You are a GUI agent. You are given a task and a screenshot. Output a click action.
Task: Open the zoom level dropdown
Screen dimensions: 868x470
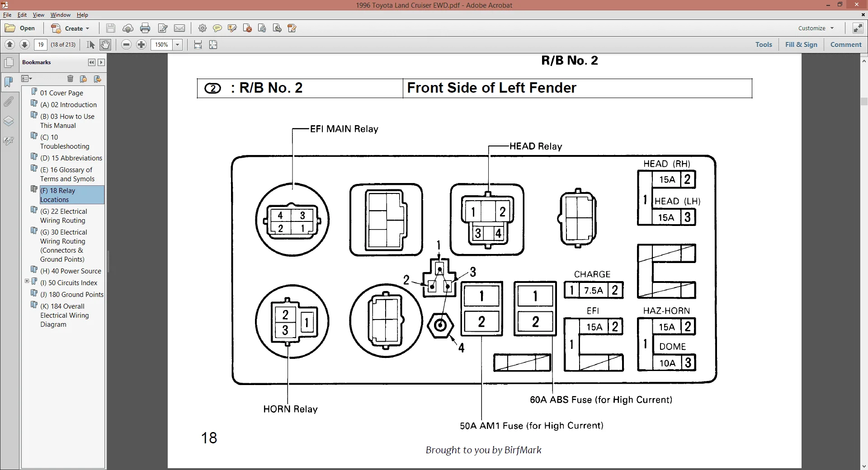178,45
